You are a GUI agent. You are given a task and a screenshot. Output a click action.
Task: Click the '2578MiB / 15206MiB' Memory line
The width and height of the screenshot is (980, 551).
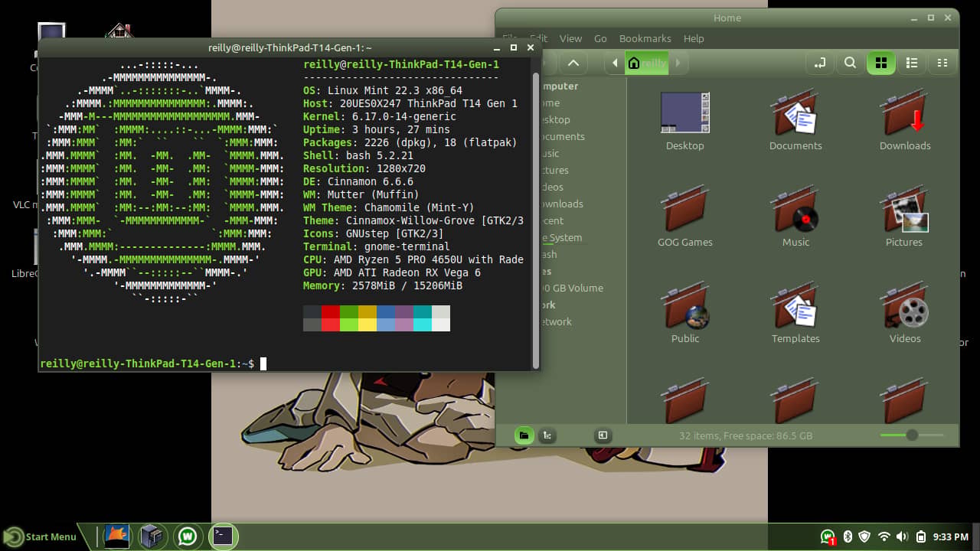(x=383, y=285)
